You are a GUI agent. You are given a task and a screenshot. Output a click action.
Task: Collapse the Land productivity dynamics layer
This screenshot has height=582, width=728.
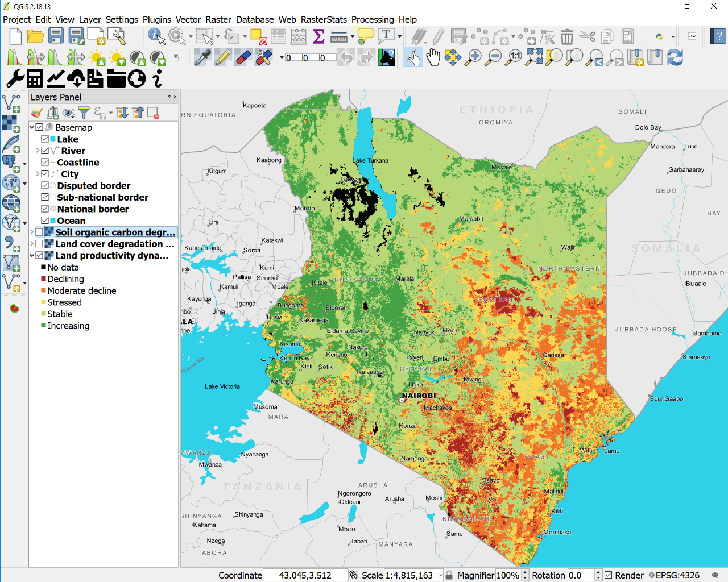coord(32,256)
